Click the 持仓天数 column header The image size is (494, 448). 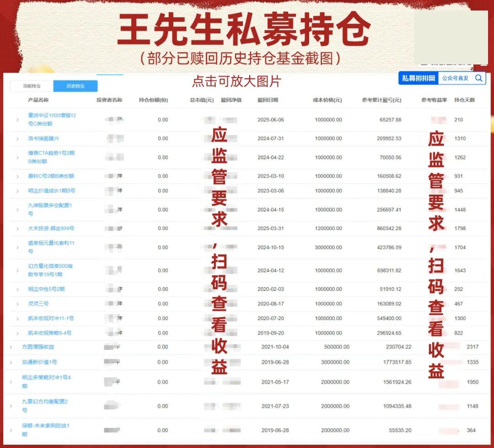coord(464,100)
